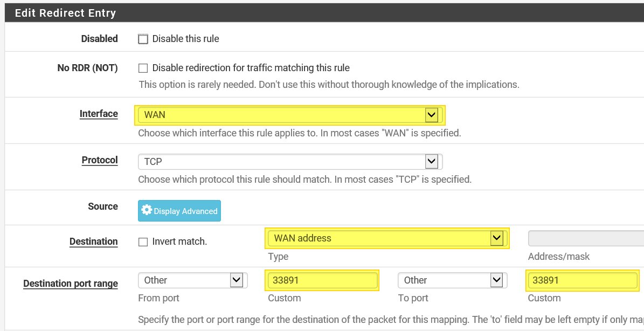Enable the Disable this rule checkbox
Screen dimensions: 644x331
pos(143,39)
